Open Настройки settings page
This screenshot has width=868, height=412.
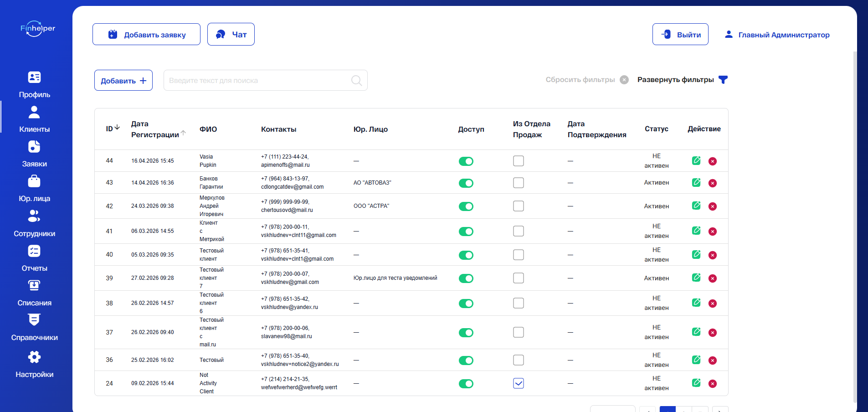pos(35,365)
